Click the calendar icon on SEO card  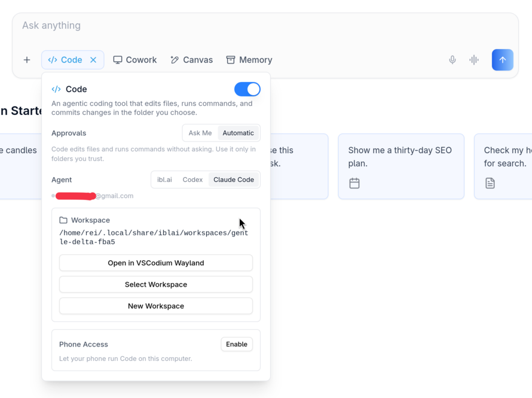(354, 183)
